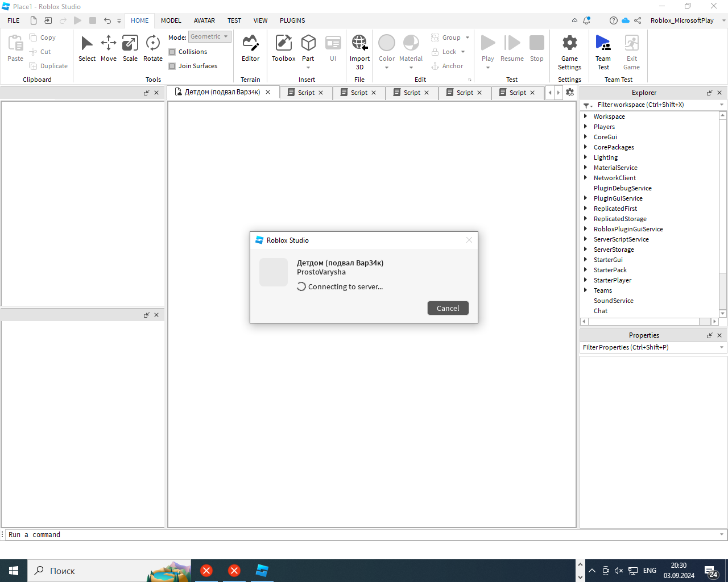Switch to the PLUGINS tab

pos(292,20)
